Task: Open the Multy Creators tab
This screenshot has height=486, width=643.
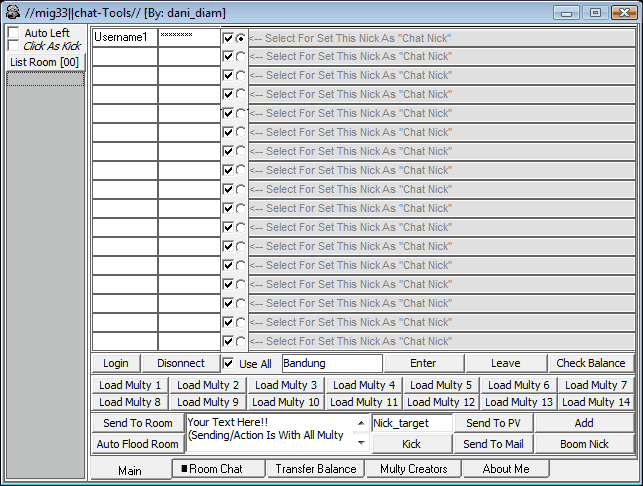Action: (414, 469)
